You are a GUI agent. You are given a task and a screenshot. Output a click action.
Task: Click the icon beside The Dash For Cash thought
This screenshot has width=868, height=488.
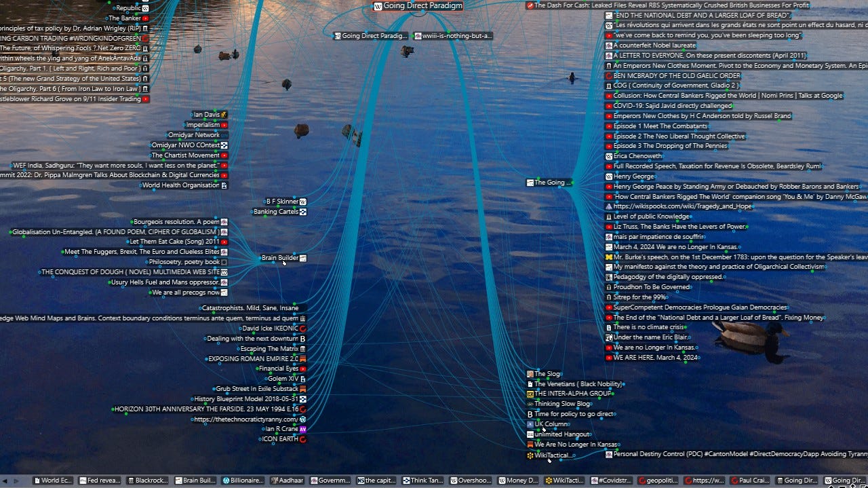tap(530, 5)
